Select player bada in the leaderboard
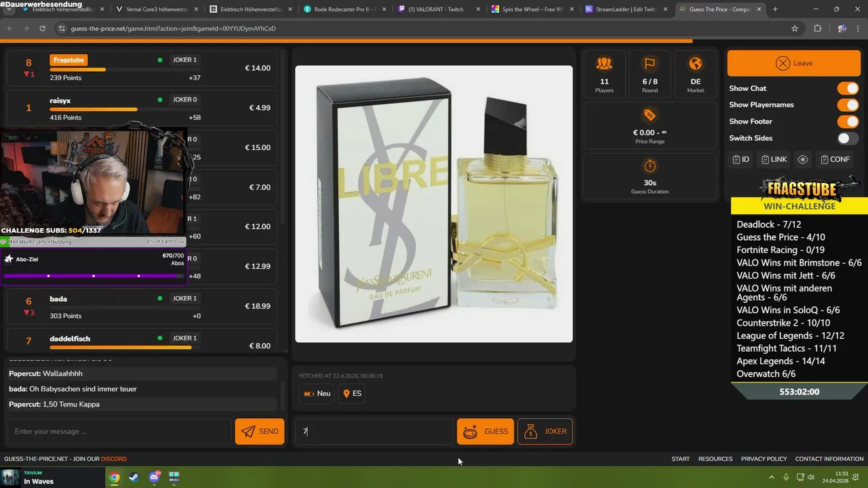 pos(58,299)
